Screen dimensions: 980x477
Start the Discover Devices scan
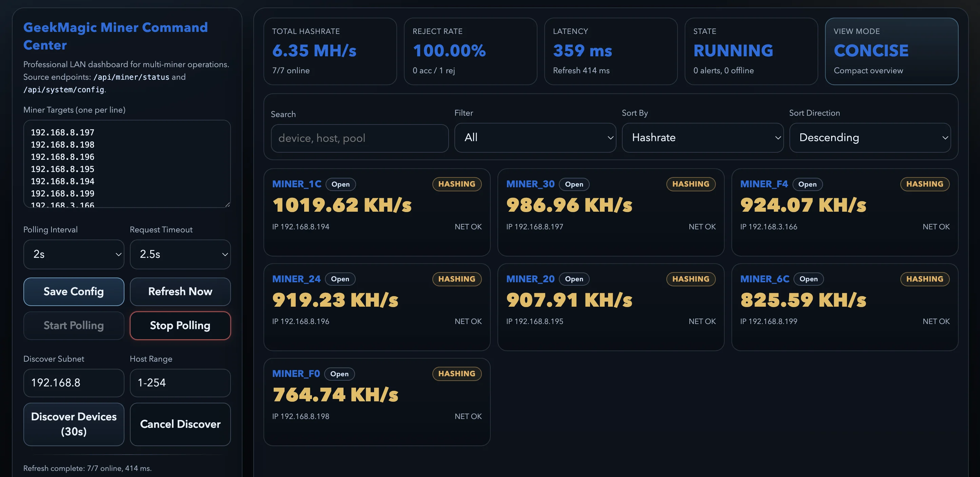click(74, 424)
